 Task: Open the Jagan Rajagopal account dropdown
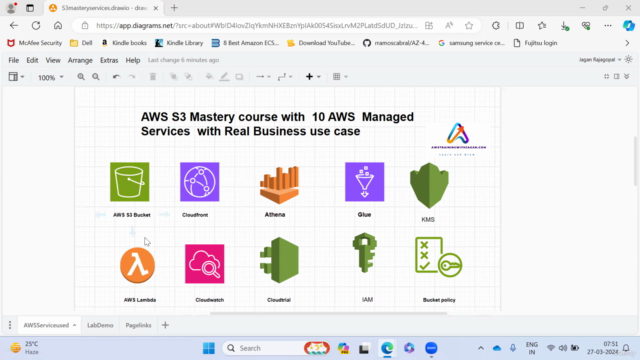(x=600, y=60)
